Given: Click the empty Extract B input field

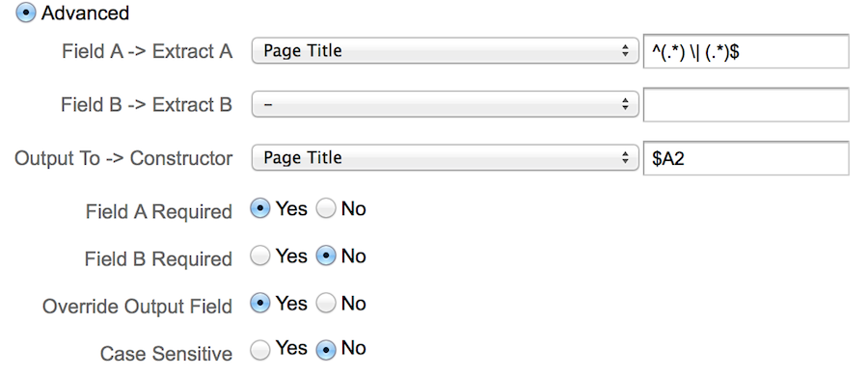Looking at the screenshot, I should tap(746, 105).
